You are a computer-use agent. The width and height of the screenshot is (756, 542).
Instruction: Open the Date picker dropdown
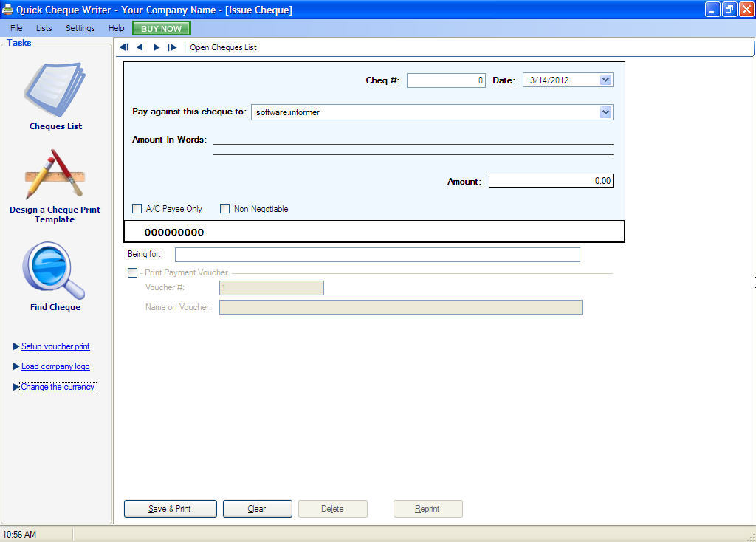(x=605, y=80)
